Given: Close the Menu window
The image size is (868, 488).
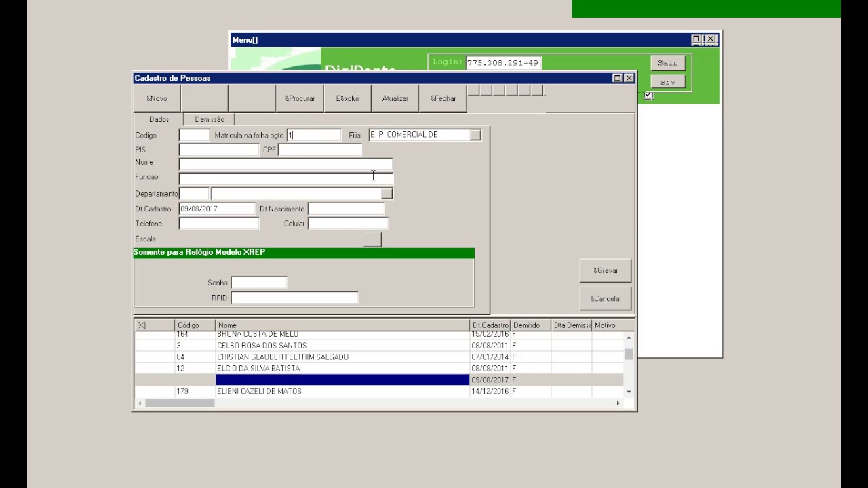Looking at the screenshot, I should click(710, 40).
